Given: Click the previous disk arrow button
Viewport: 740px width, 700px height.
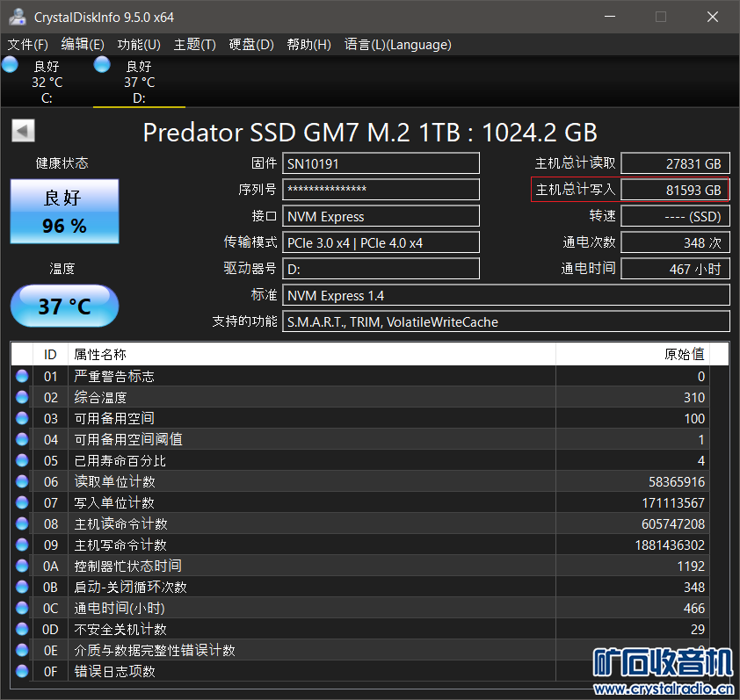Looking at the screenshot, I should tap(24, 131).
